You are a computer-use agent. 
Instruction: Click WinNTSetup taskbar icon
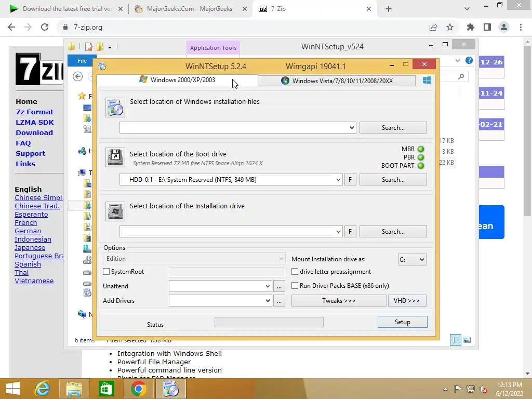(x=170, y=389)
